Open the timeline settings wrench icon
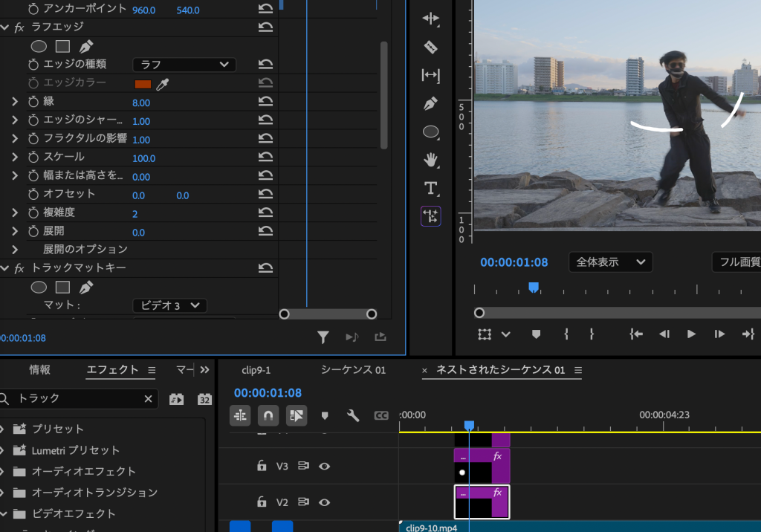Screen dimensions: 761x532 (x=353, y=415)
